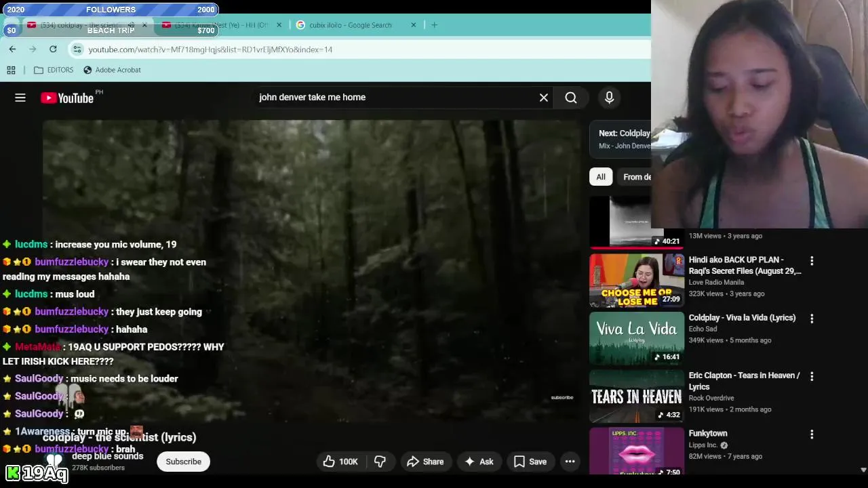Viewport: 868px width, 488px height.
Task: Click the FOLLOWERS goal bar overlay
Action: click(111, 9)
